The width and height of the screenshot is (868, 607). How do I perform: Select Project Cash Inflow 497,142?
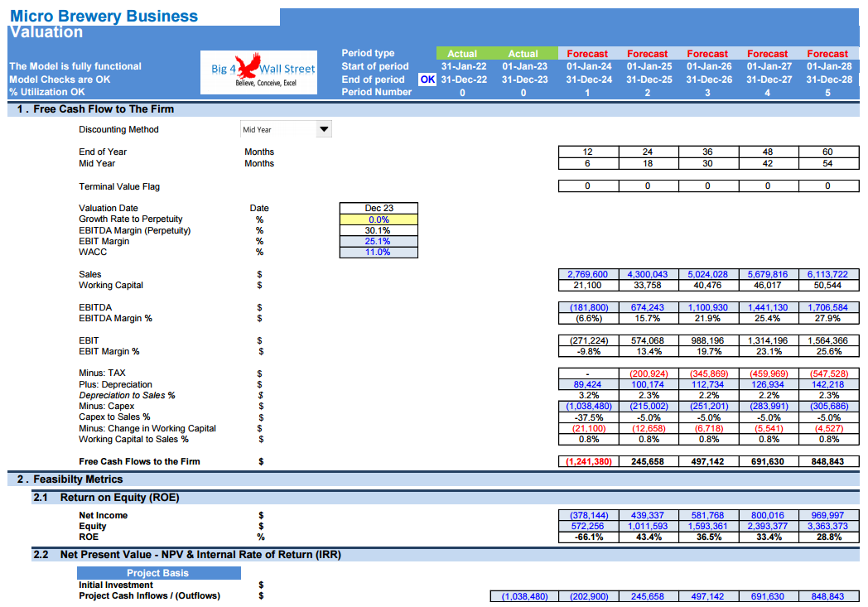[x=708, y=596]
